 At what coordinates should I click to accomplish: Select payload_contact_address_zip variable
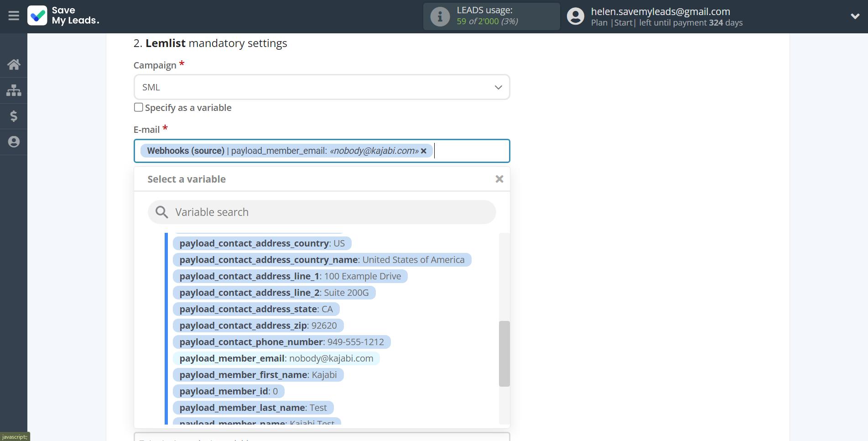click(x=258, y=325)
